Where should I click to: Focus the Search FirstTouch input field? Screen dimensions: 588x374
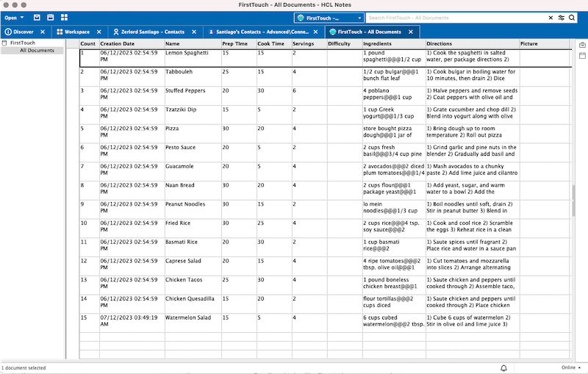[456, 18]
